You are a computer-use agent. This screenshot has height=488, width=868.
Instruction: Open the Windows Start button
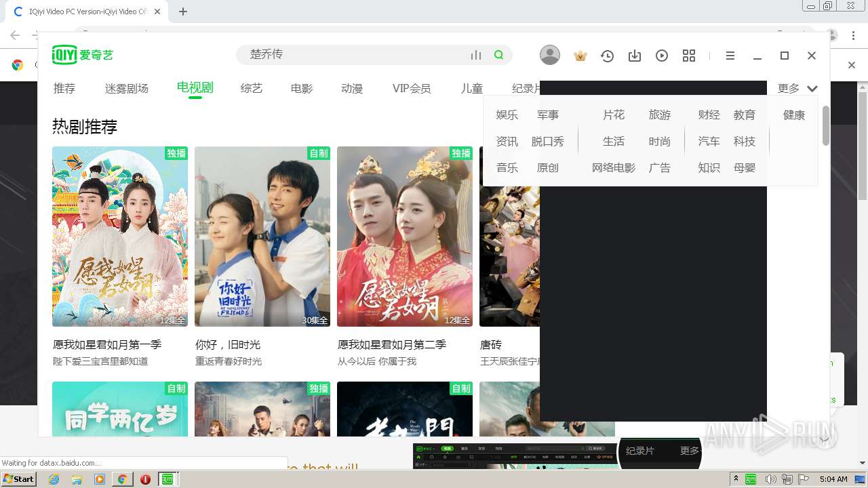[x=18, y=479]
